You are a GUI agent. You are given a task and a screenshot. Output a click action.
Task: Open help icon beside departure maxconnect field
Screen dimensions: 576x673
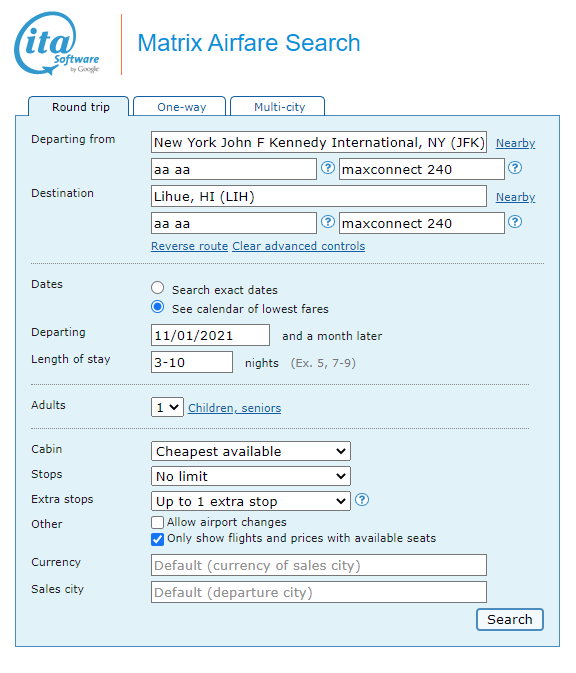(515, 168)
